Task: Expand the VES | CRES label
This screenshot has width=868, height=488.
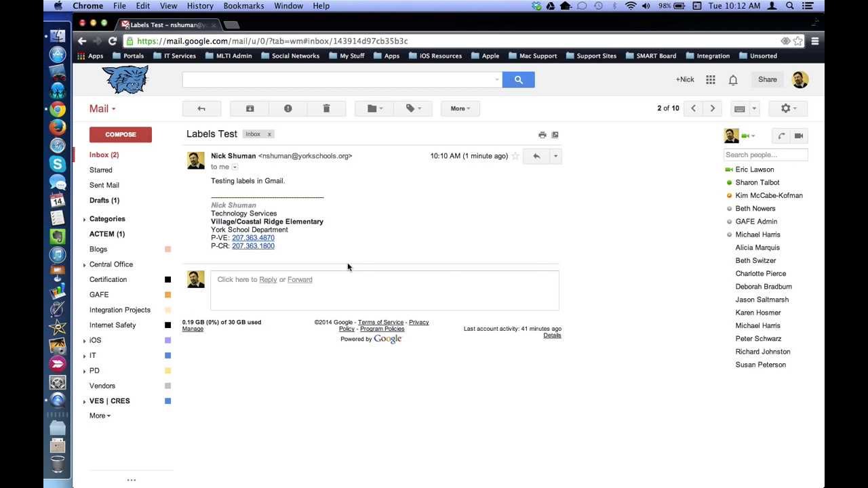Action: pos(85,401)
